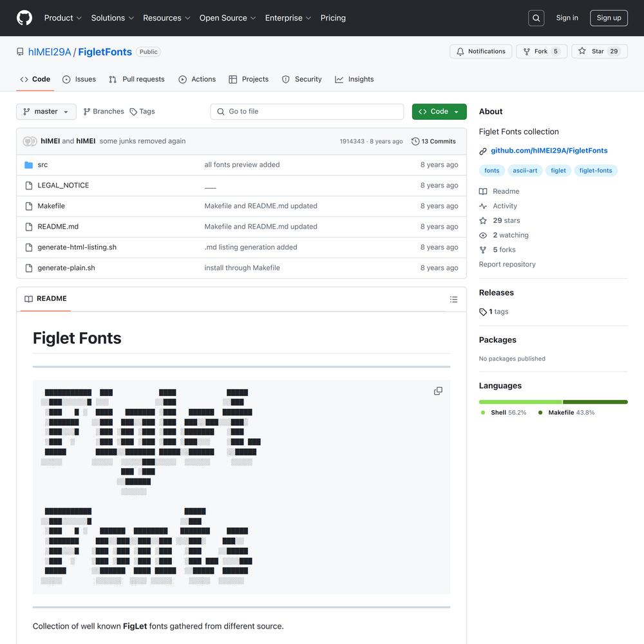Select the figlet-fonts topic tag

tap(596, 171)
